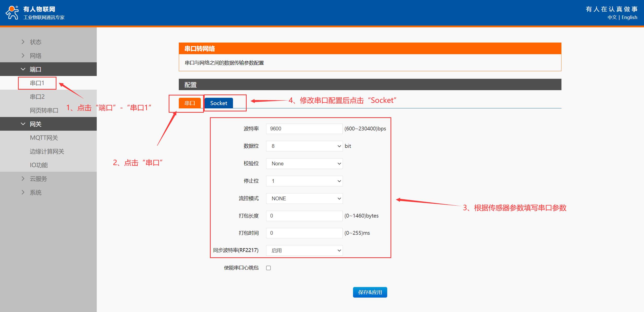Expand the 状态 menu chevron

(x=23, y=42)
